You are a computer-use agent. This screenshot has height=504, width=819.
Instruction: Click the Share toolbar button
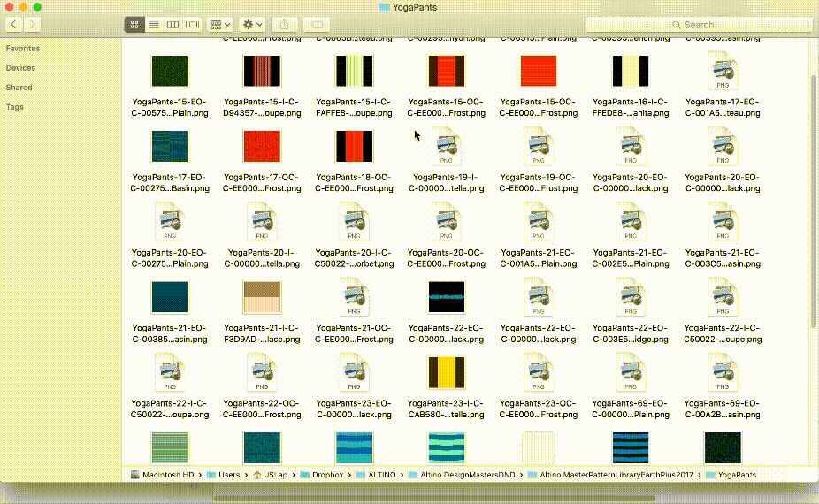coord(284,25)
